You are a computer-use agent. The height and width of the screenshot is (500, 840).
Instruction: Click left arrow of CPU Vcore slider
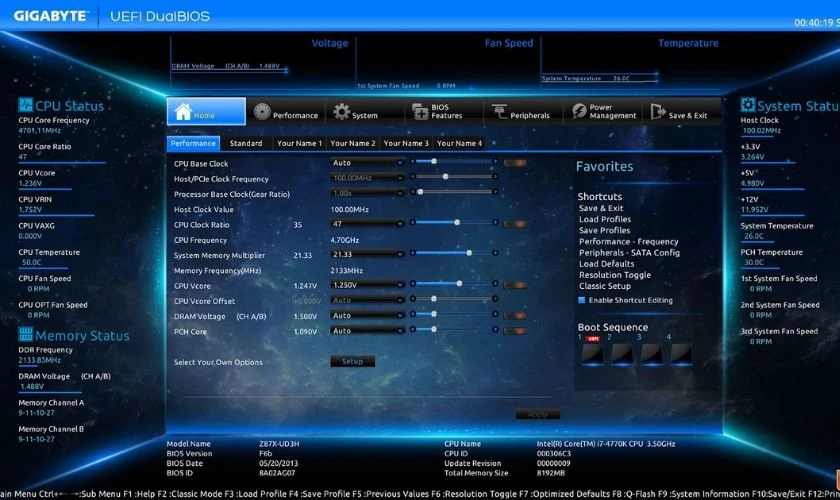(x=412, y=283)
